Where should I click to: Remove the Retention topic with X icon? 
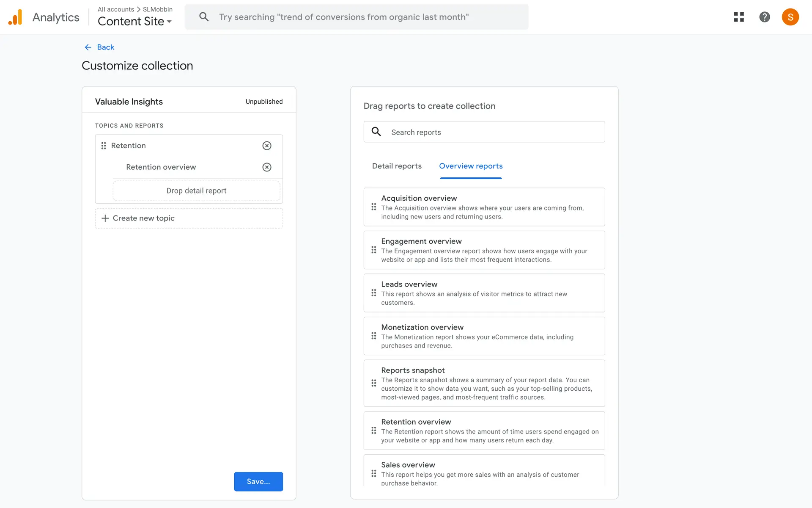click(x=266, y=146)
